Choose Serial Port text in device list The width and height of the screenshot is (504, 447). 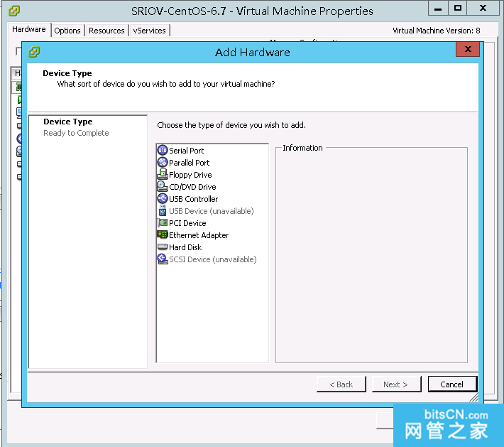pyautogui.click(x=187, y=151)
